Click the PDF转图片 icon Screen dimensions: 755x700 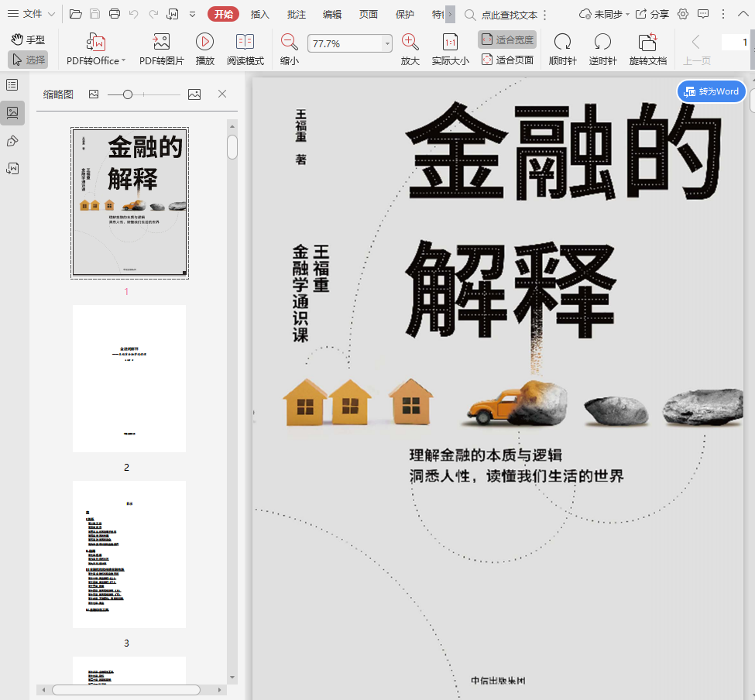coord(161,43)
